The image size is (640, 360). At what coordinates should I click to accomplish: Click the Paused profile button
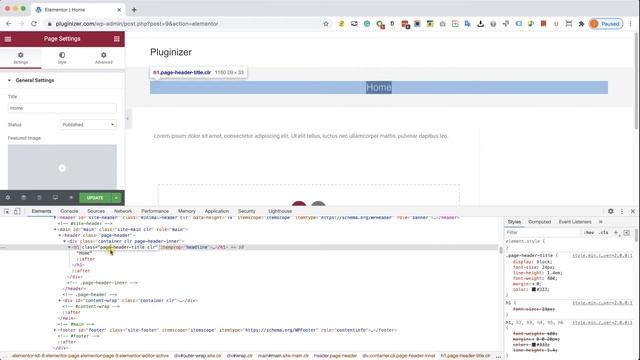606,24
